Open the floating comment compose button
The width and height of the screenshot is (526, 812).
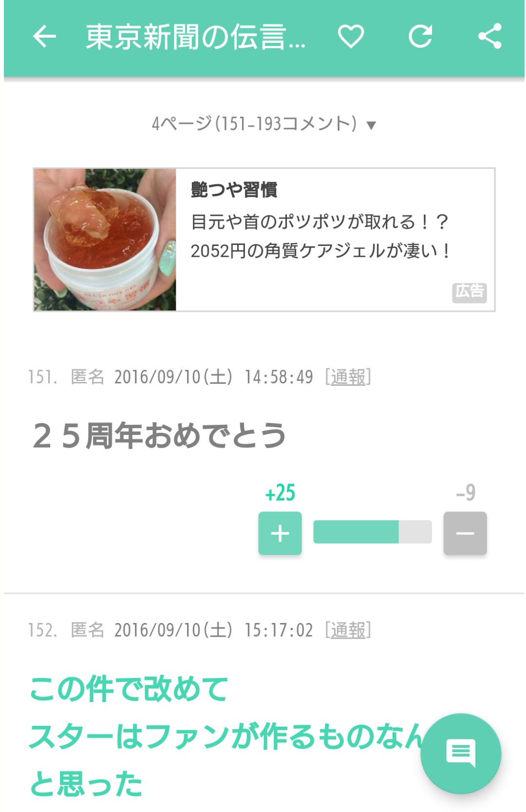pyautogui.click(x=461, y=754)
